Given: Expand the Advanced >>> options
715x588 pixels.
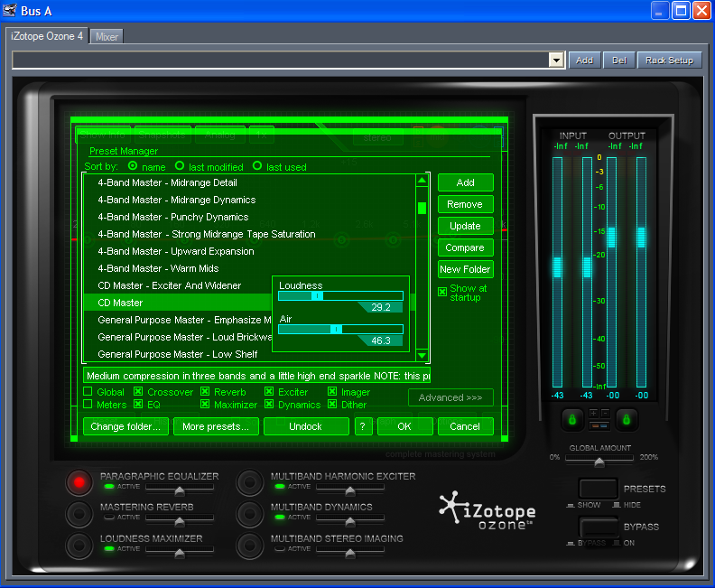Looking at the screenshot, I should [450, 397].
